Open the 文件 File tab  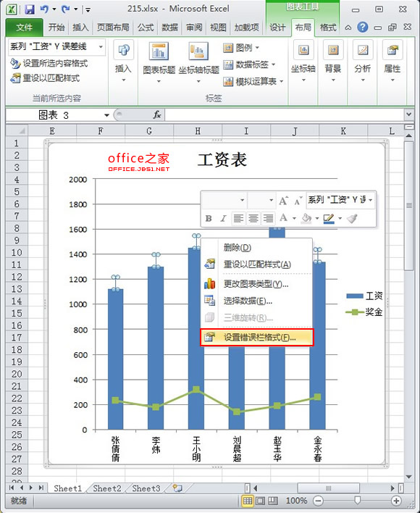[24, 28]
